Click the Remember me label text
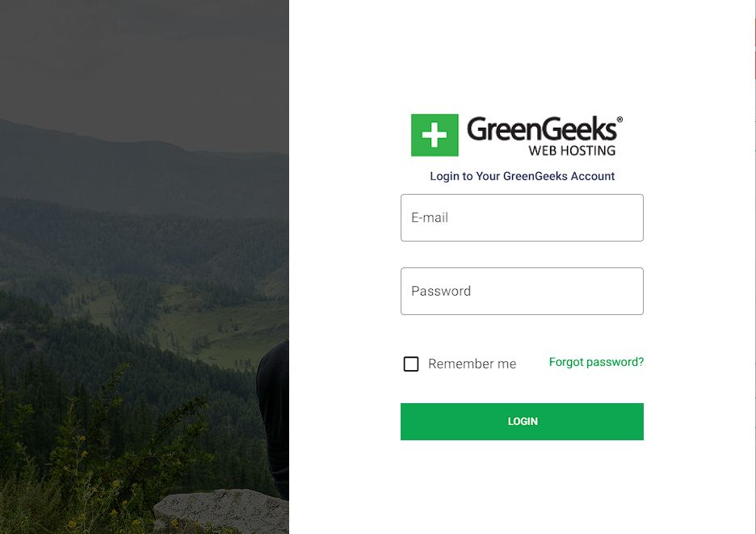Image resolution: width=756 pixels, height=534 pixels. pos(472,364)
